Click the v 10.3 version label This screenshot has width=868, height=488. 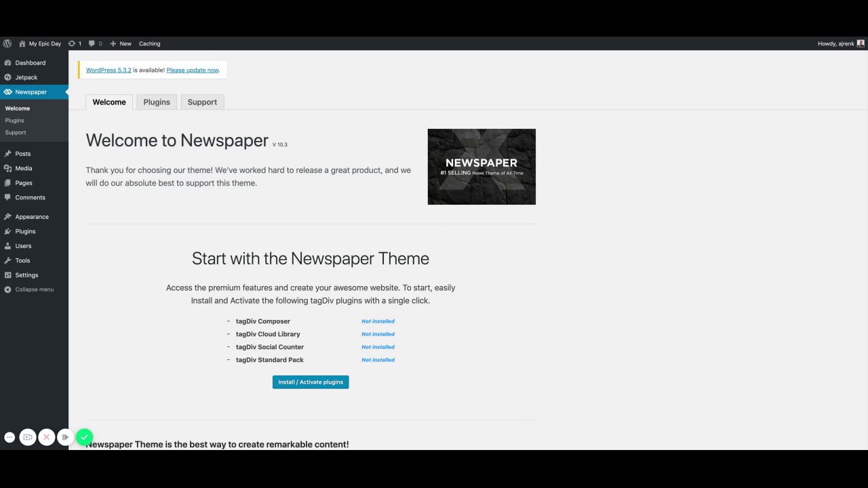(x=280, y=144)
